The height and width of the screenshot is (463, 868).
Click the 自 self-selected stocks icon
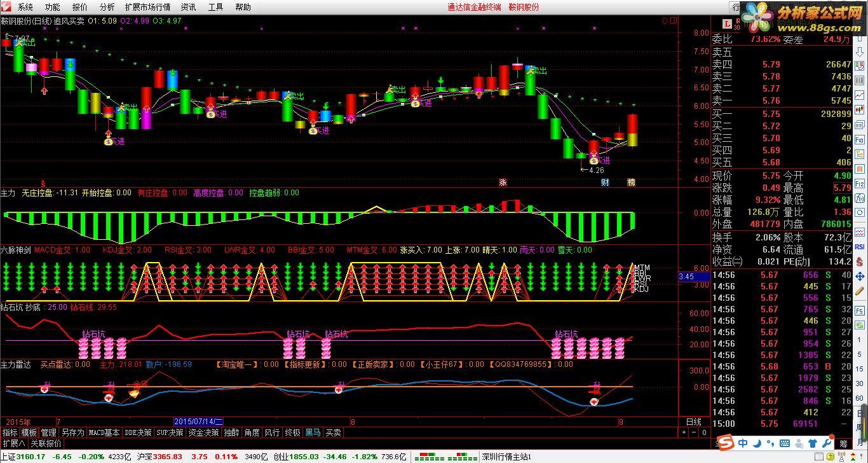[x=860, y=169]
